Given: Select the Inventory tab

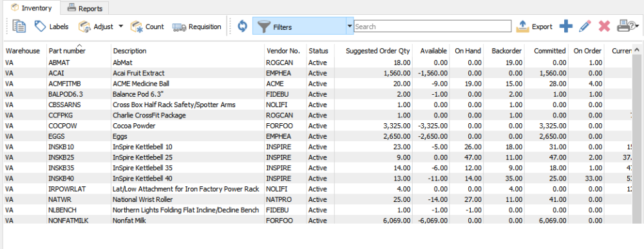Looking at the screenshot, I should coord(31,8).
